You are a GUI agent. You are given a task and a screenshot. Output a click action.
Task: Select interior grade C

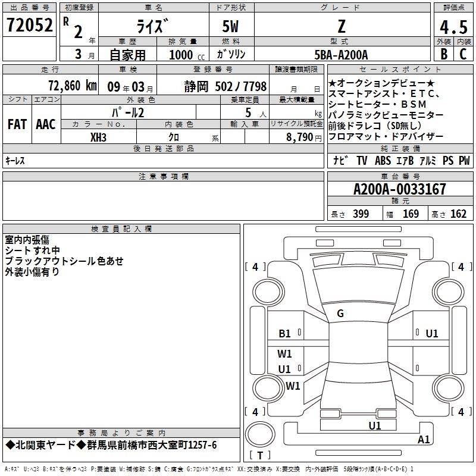point(463,54)
